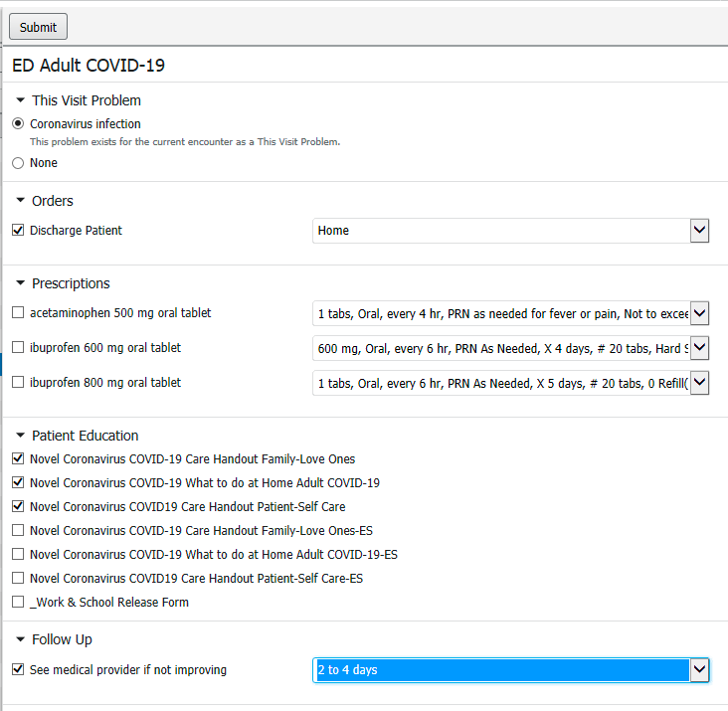728x711 pixels.
Task: Expand ibuprofen 600 mg dosage dropdown
Action: [699, 348]
